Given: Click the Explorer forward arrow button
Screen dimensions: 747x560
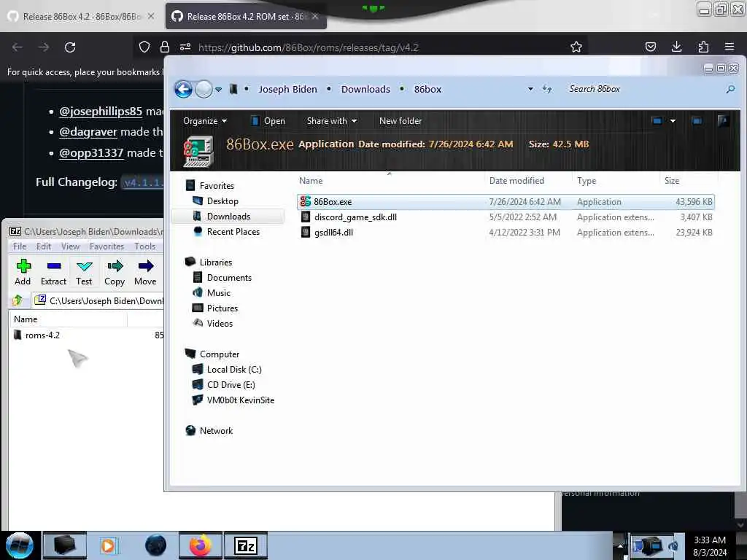Looking at the screenshot, I should tap(204, 89).
